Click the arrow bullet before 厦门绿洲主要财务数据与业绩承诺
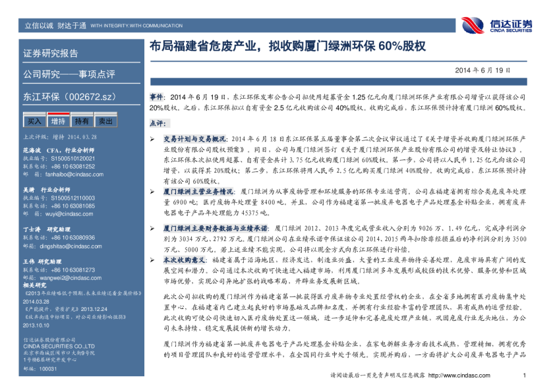The width and height of the screenshot is (555, 392). [x=152, y=227]
